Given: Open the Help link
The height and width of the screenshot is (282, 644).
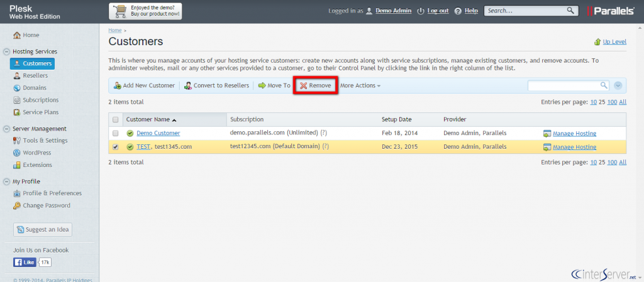Looking at the screenshot, I should (471, 11).
